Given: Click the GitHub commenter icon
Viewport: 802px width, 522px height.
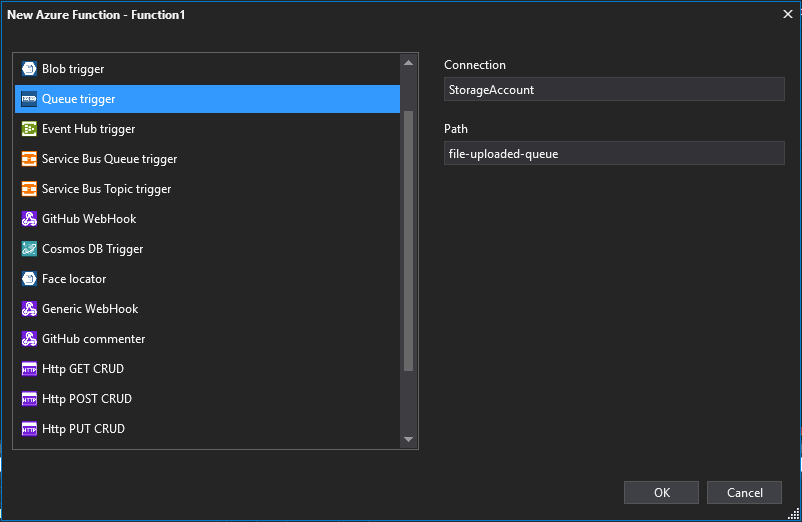Looking at the screenshot, I should coord(29,339).
